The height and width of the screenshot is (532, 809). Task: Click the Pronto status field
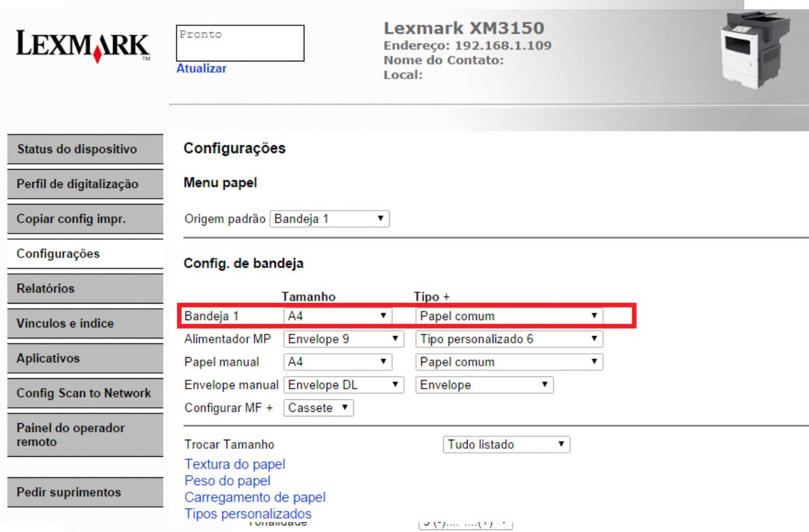click(240, 44)
